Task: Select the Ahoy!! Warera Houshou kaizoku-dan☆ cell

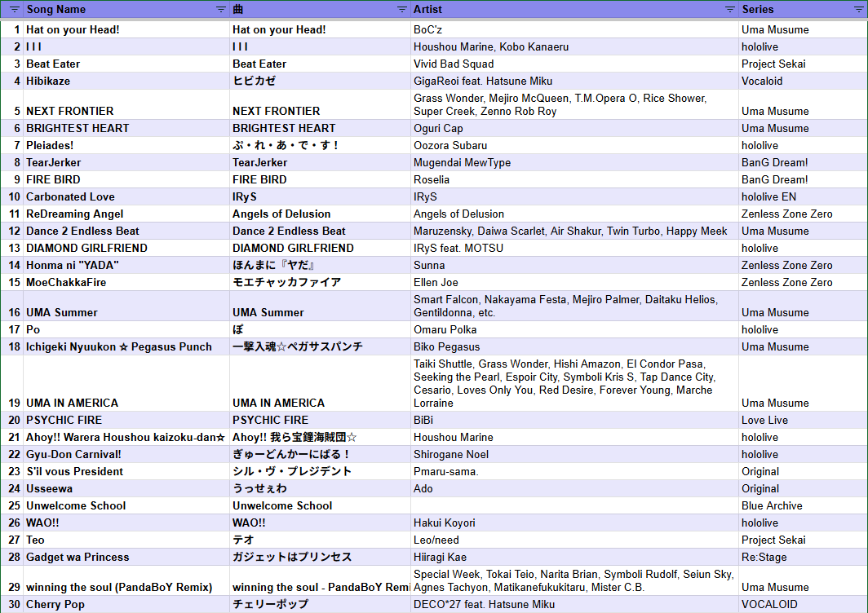Action: 126,438
